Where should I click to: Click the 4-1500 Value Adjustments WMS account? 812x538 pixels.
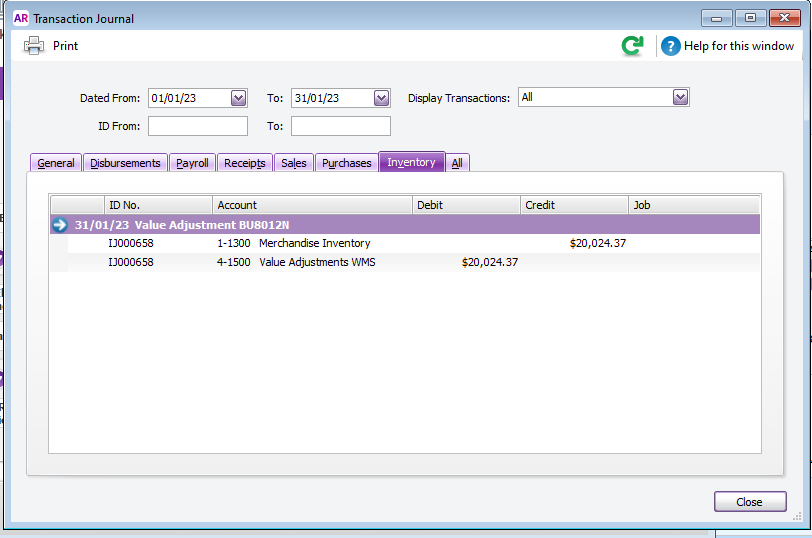pyautogui.click(x=296, y=262)
